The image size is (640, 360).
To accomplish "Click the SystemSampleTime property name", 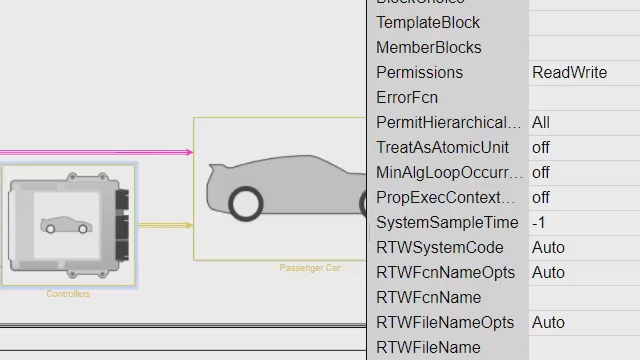I will pyautogui.click(x=447, y=223).
